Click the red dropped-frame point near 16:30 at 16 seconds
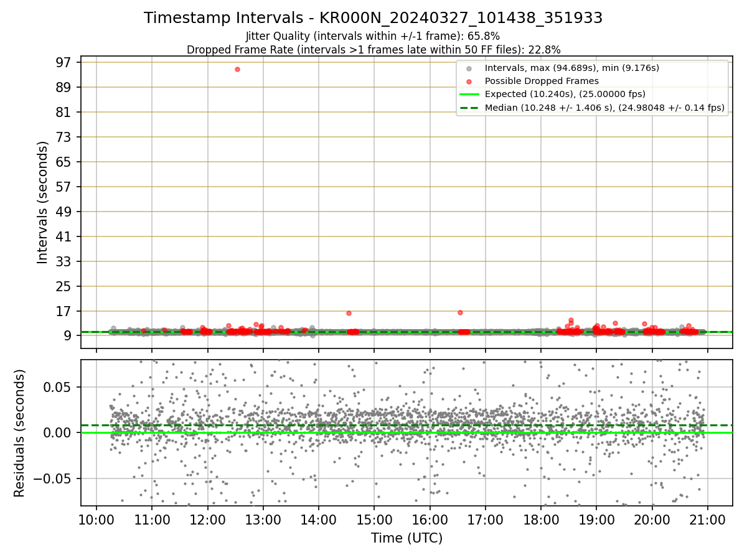This screenshot has width=747, height=560. (x=460, y=312)
